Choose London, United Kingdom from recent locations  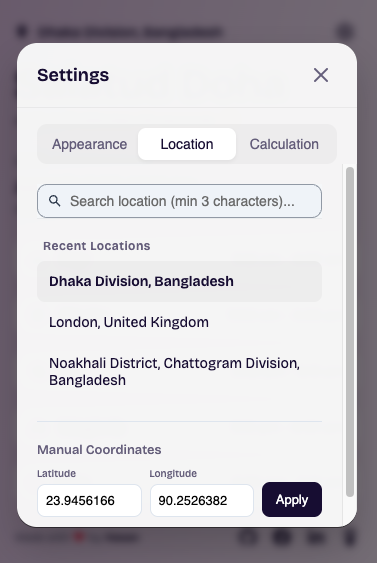[180, 322]
